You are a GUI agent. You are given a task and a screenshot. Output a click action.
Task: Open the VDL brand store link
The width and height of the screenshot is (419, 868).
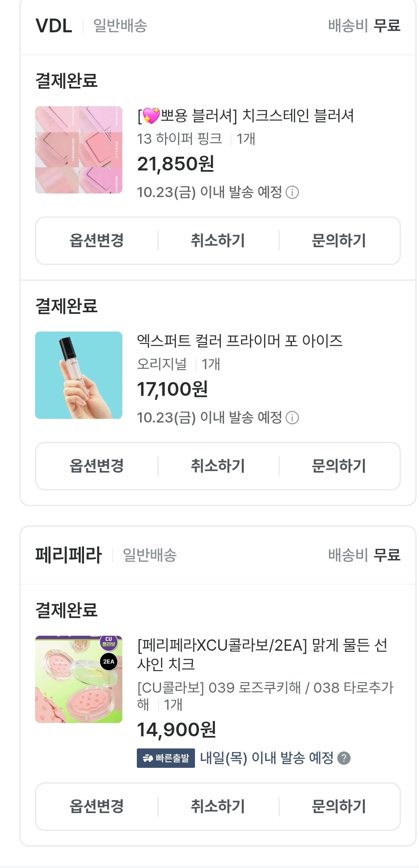pos(54,26)
